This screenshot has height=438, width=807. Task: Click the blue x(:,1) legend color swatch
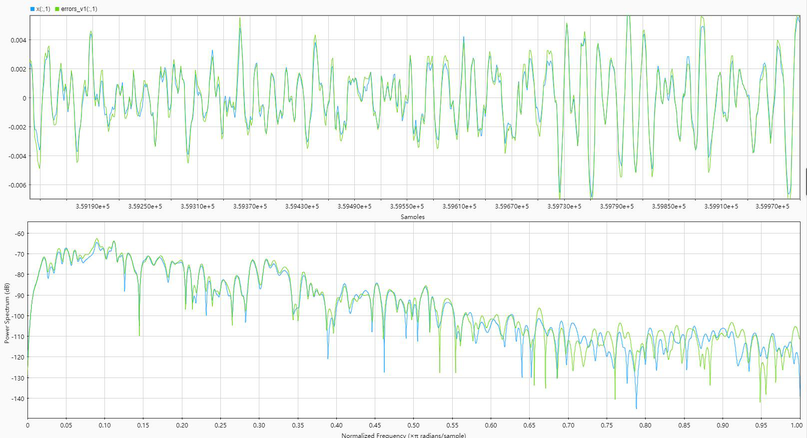point(31,8)
